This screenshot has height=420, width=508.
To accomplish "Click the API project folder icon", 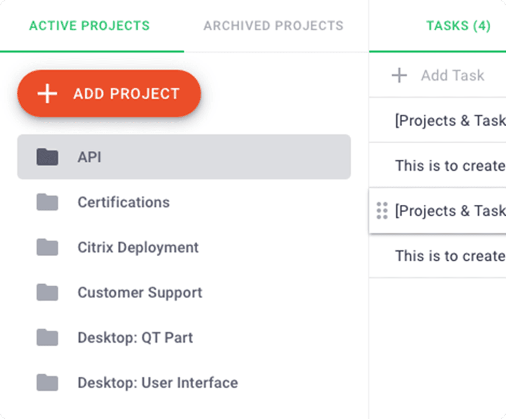I will (x=47, y=157).
